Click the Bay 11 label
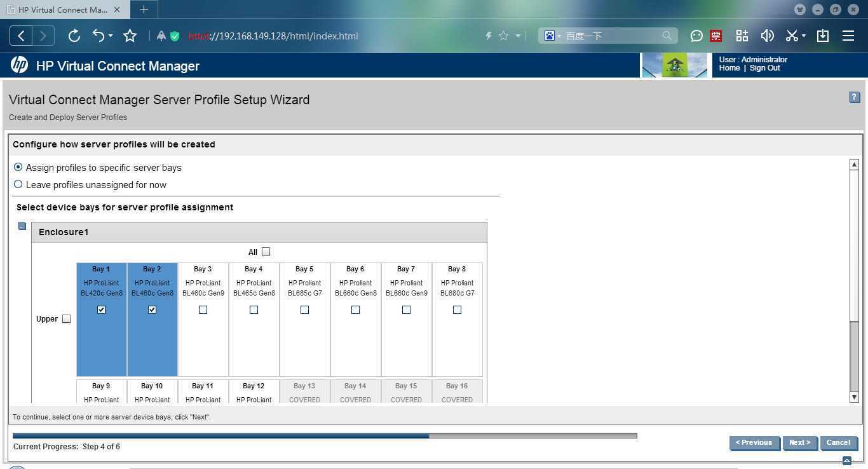The width and height of the screenshot is (868, 469). [203, 386]
